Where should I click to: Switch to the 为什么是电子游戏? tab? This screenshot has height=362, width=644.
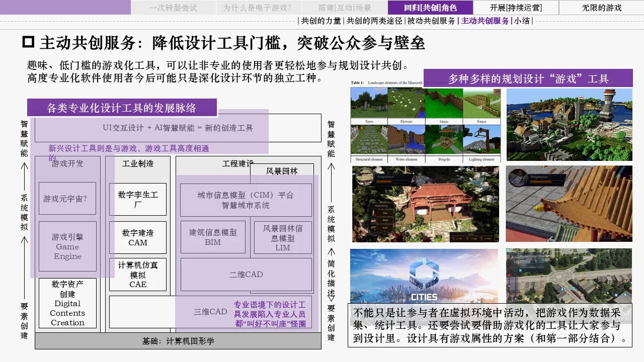point(259,8)
